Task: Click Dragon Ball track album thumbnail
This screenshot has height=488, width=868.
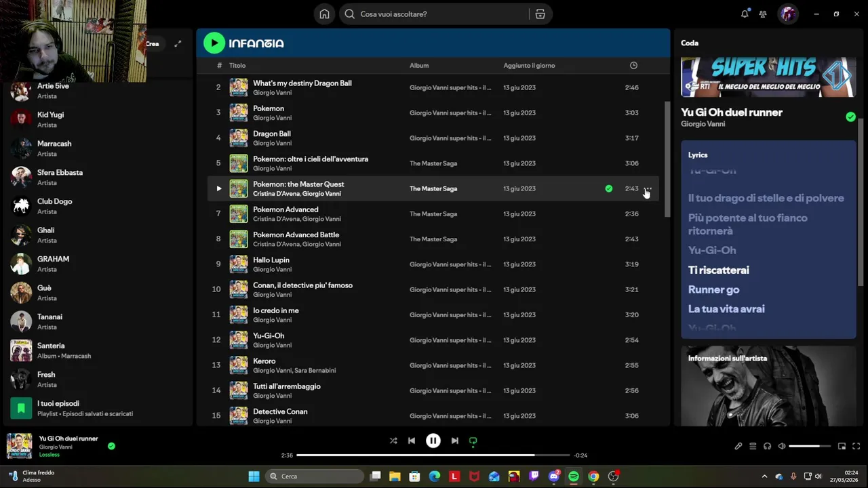Action: [x=239, y=138]
